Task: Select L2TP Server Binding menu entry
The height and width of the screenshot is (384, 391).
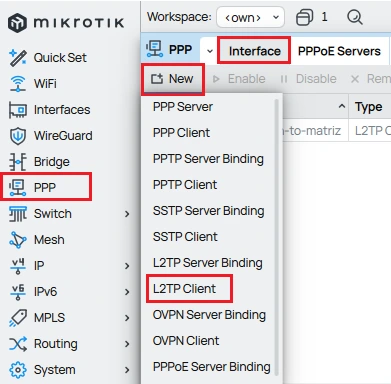Action: click(x=209, y=263)
